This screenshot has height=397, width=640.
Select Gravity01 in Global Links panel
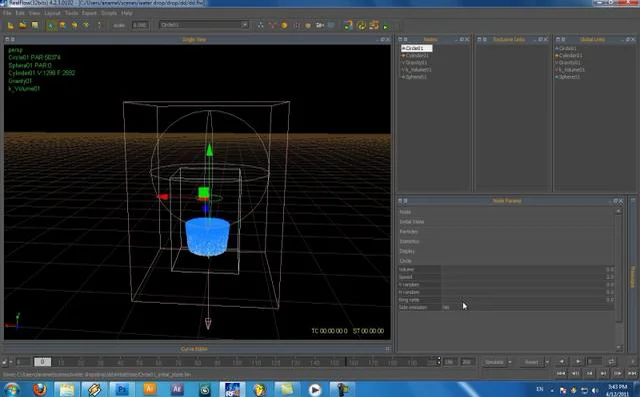click(x=568, y=62)
